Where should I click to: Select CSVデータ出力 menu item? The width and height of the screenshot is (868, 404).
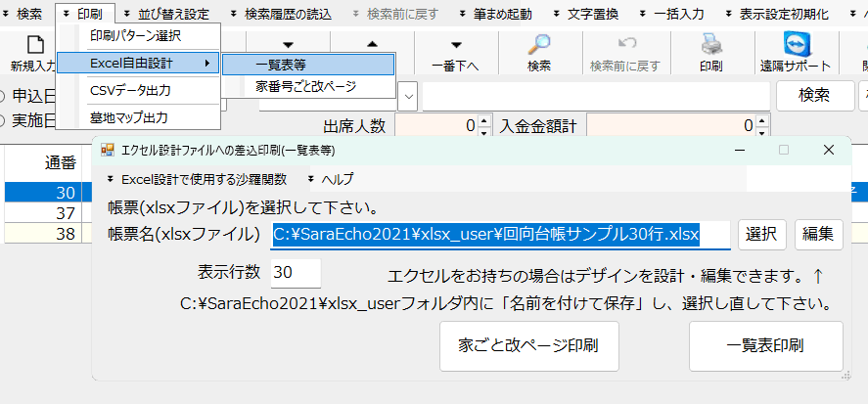click(x=130, y=90)
